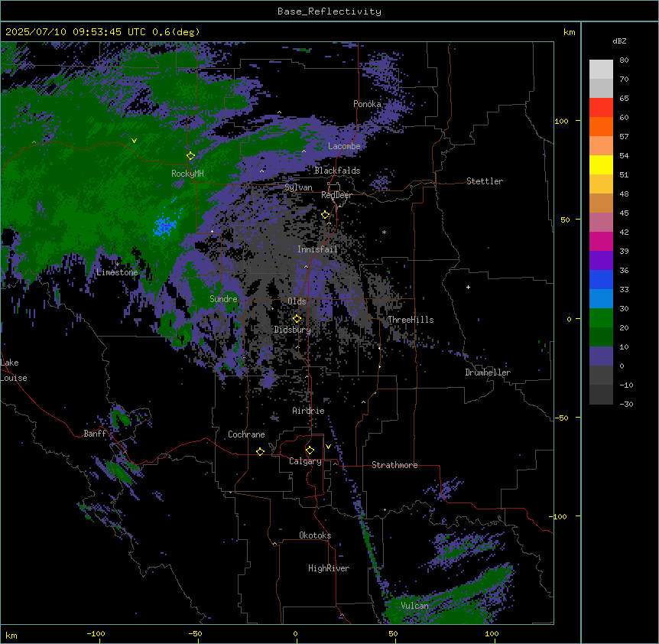Click the Drumheller label
The height and width of the screenshot is (644, 659).
[x=488, y=372]
